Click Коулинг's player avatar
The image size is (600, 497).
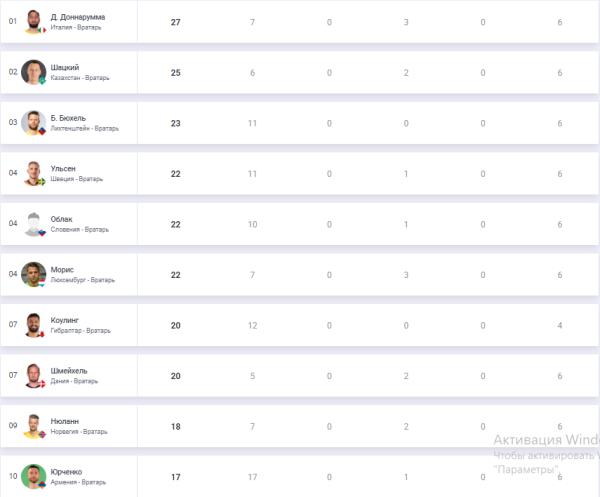(34, 325)
